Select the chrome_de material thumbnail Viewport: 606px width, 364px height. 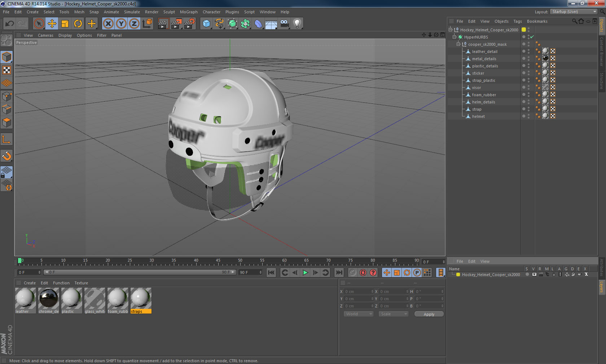click(x=48, y=298)
